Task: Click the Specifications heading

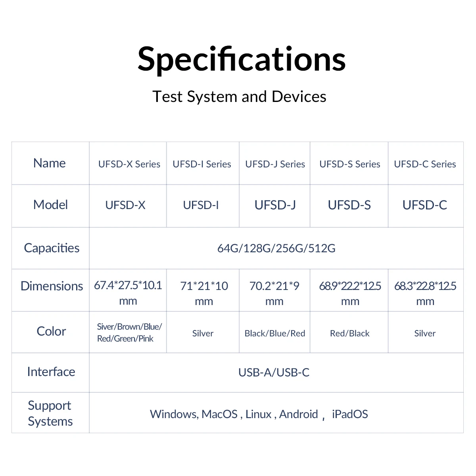Action: tap(242, 59)
